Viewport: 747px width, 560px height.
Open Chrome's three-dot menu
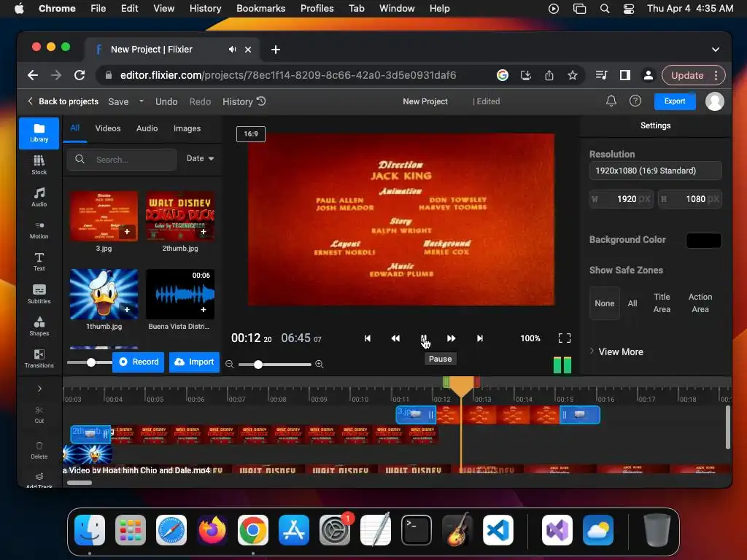click(x=716, y=75)
